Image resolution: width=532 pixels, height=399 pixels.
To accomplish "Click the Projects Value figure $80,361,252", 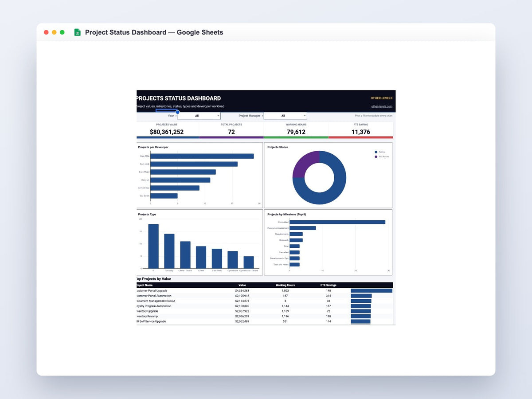I will [x=167, y=132].
